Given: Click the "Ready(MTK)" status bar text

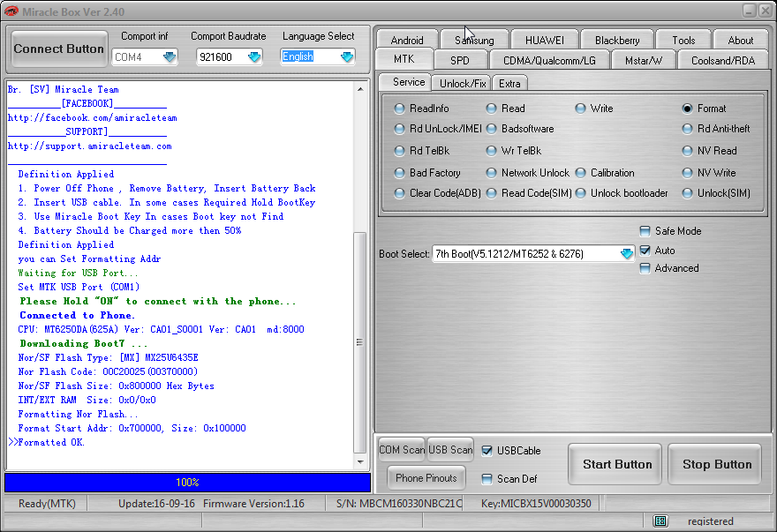Looking at the screenshot, I should [x=47, y=503].
